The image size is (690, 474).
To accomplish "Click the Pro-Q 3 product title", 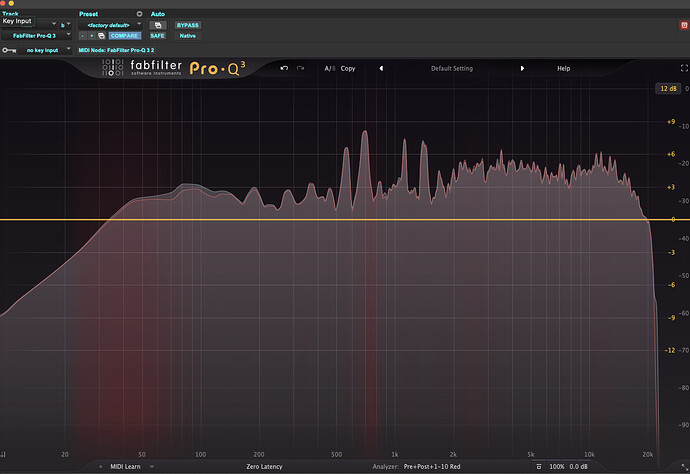I will click(x=217, y=68).
